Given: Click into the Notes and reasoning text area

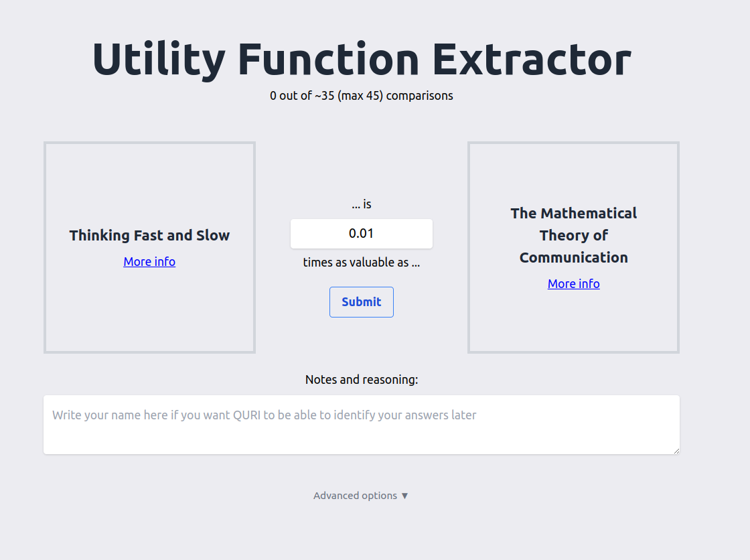Looking at the screenshot, I should (361, 425).
